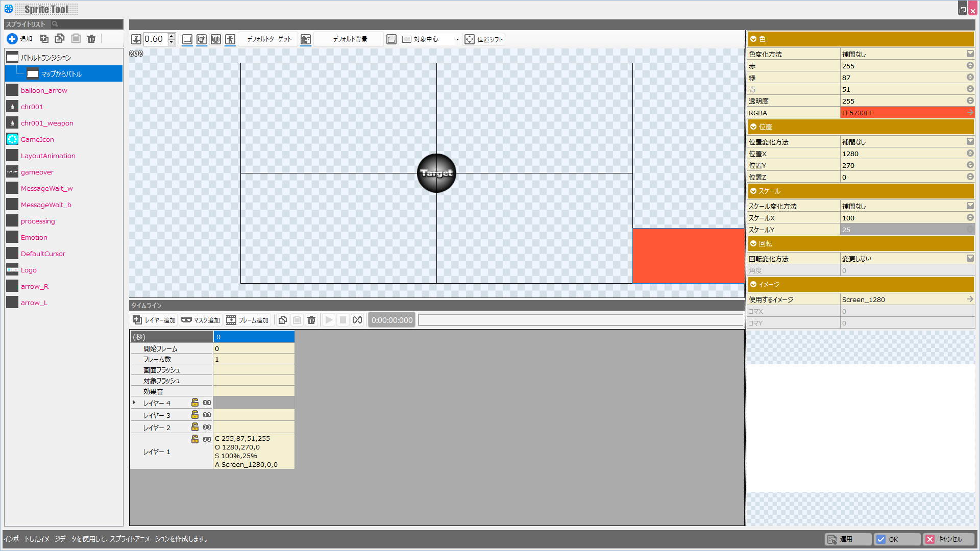Click the loop playback icon in timeline
Image resolution: width=980 pixels, height=551 pixels.
tap(357, 320)
